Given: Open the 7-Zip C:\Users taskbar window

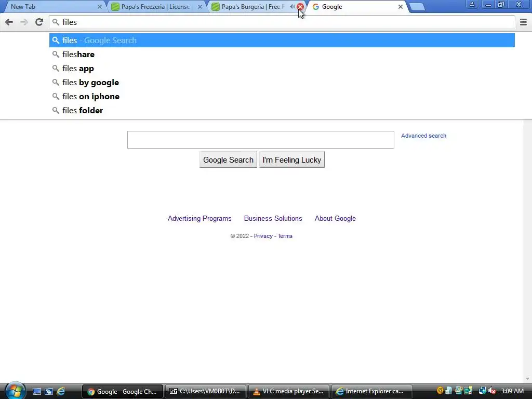Looking at the screenshot, I should point(206,392).
